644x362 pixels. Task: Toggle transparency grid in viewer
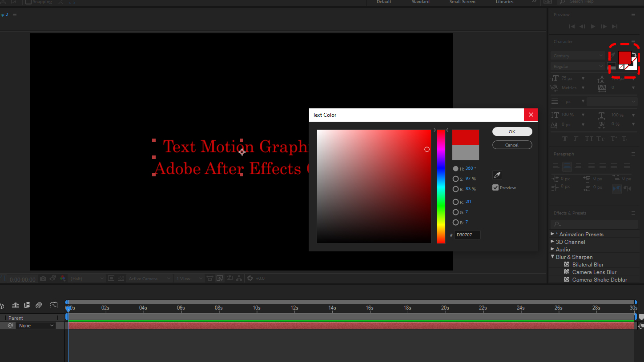pos(121,278)
